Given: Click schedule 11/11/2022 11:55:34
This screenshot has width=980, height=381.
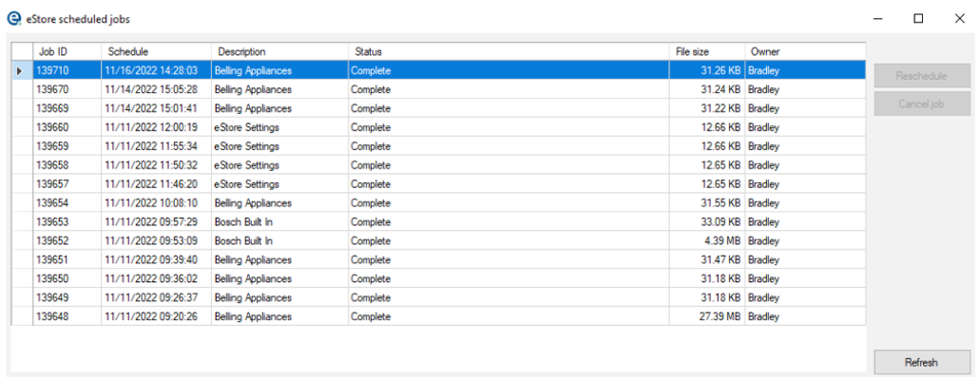Looking at the screenshot, I should (156, 146).
